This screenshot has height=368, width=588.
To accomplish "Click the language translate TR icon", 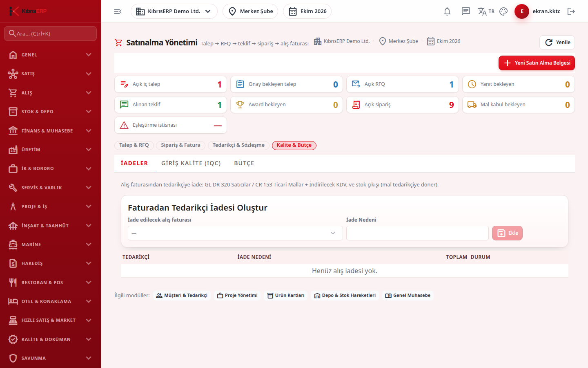I will (x=486, y=11).
